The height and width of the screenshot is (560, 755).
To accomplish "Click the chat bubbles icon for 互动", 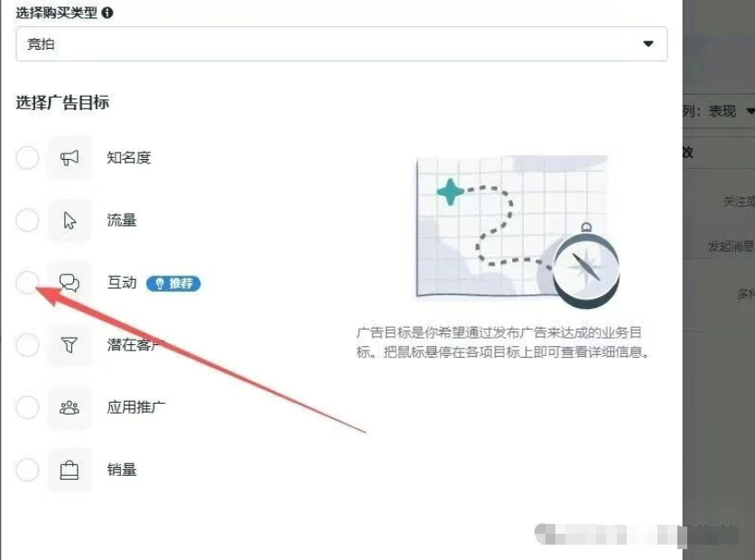I will pyautogui.click(x=70, y=283).
